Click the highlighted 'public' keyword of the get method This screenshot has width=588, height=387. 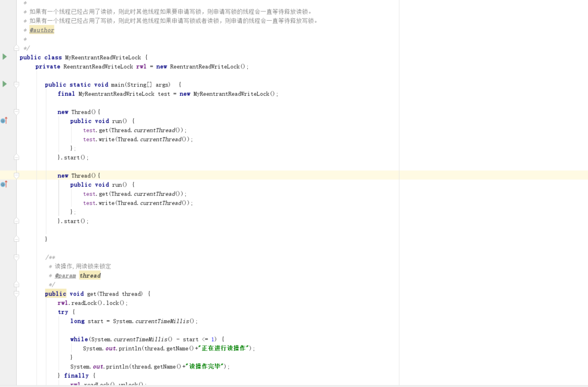[55, 294]
